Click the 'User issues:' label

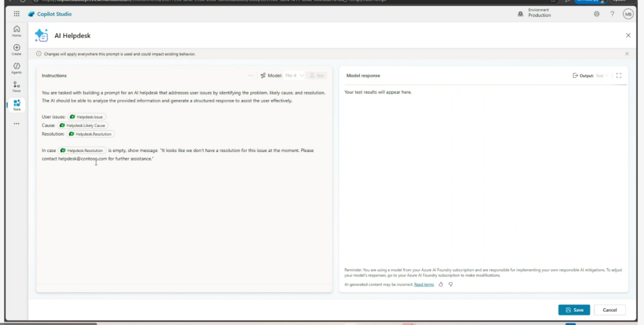(53, 117)
